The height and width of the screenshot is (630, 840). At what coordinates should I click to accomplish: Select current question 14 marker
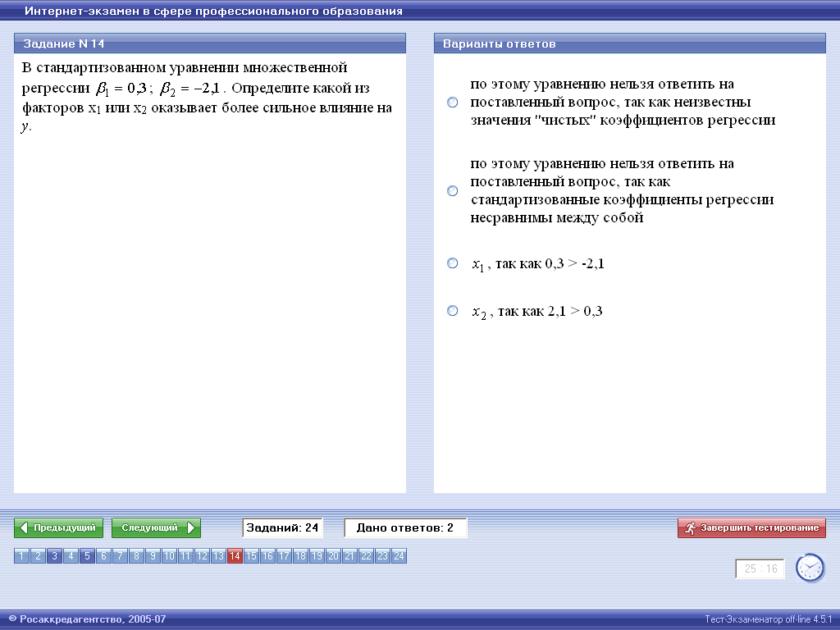(235, 556)
